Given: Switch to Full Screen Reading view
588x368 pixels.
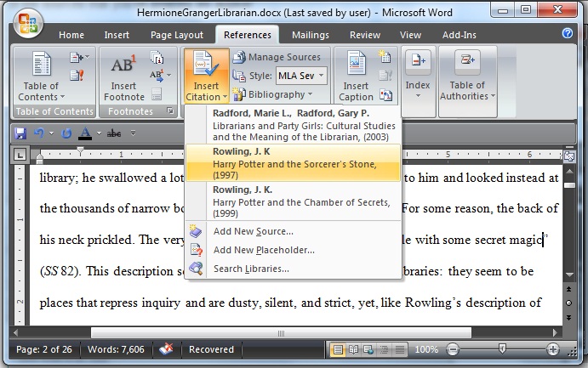Looking at the screenshot, I should tap(353, 349).
